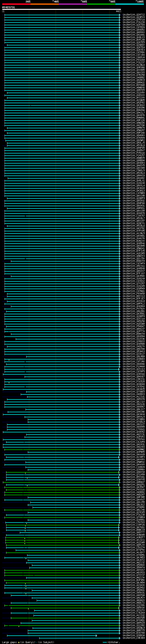146x644 pixels.
Task: Select the white query sequence bar
Action: [x=61, y=10]
